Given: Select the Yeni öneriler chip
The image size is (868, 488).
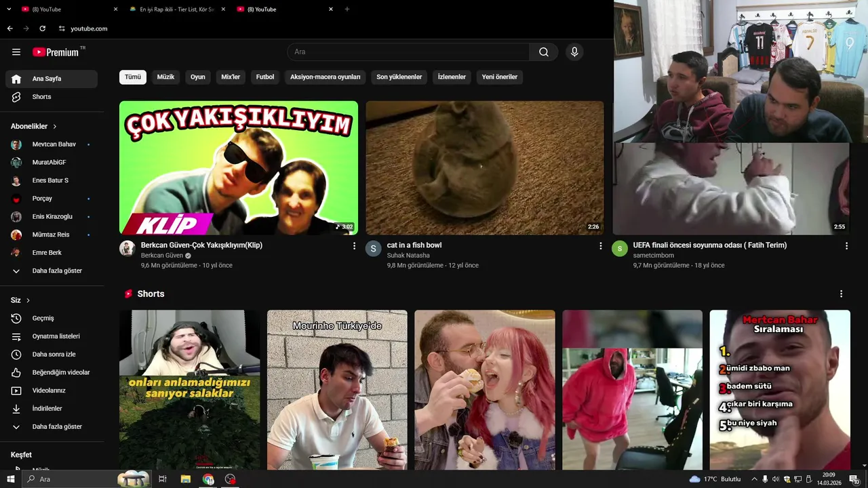Looking at the screenshot, I should (500, 77).
